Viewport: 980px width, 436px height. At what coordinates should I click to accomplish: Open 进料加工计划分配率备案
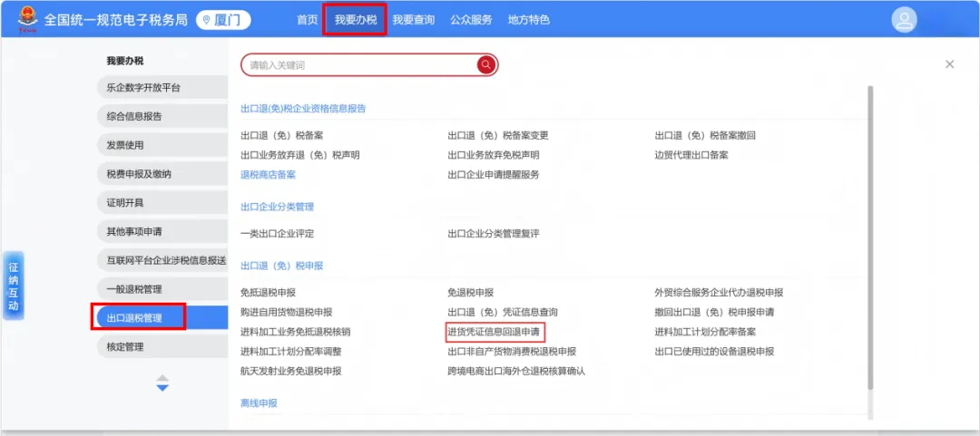click(705, 332)
